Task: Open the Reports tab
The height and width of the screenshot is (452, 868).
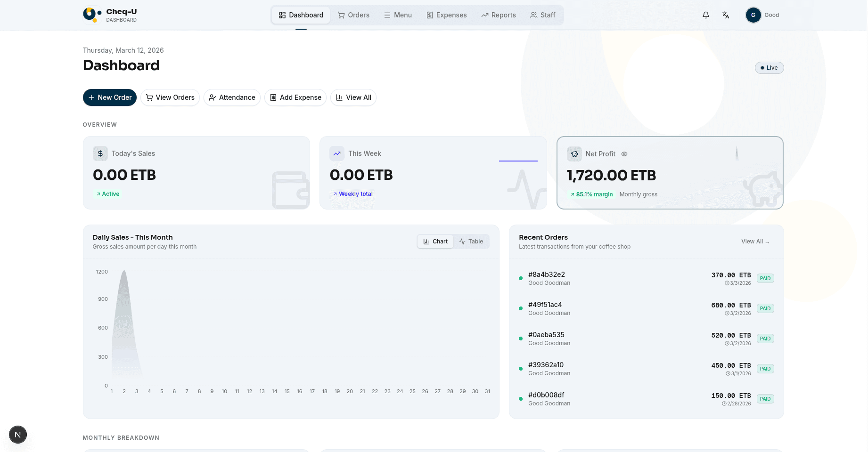Action: click(x=499, y=15)
